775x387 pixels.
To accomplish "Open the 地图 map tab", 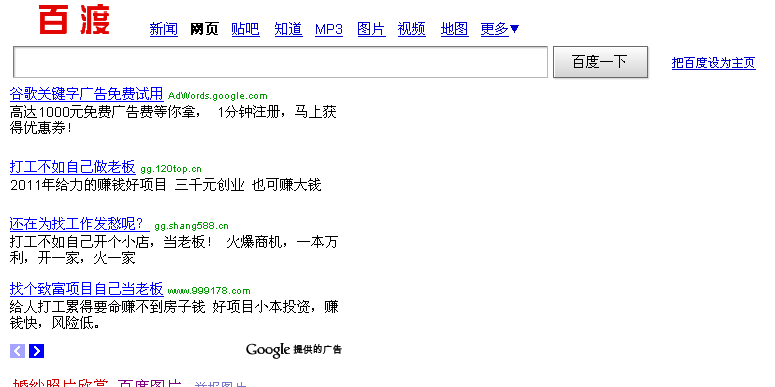I will (455, 29).
